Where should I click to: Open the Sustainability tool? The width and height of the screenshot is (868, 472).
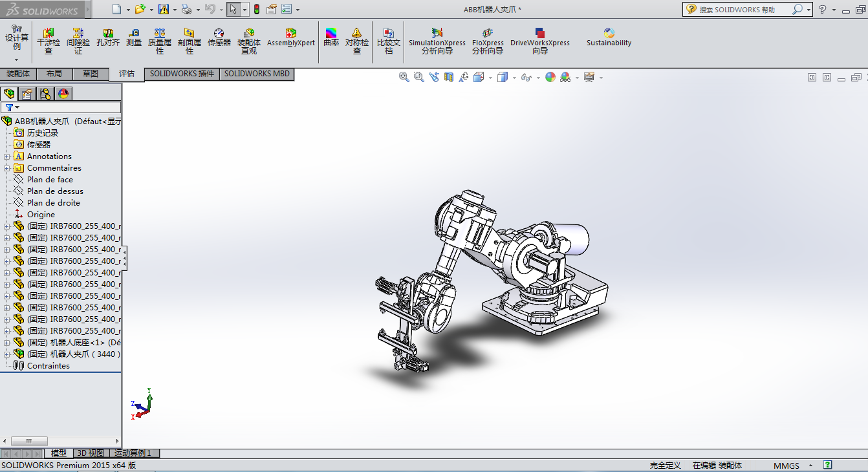609,38
